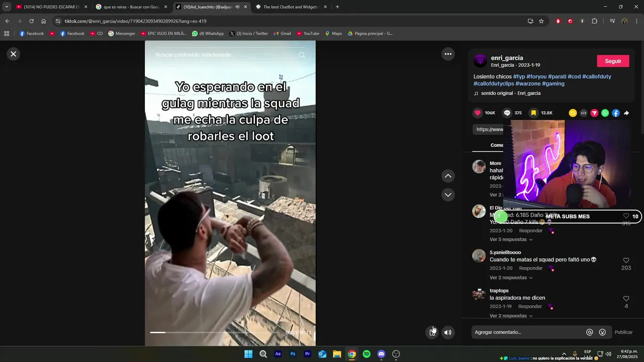Open Spotify from the taskbar
644x362 pixels.
(367, 354)
